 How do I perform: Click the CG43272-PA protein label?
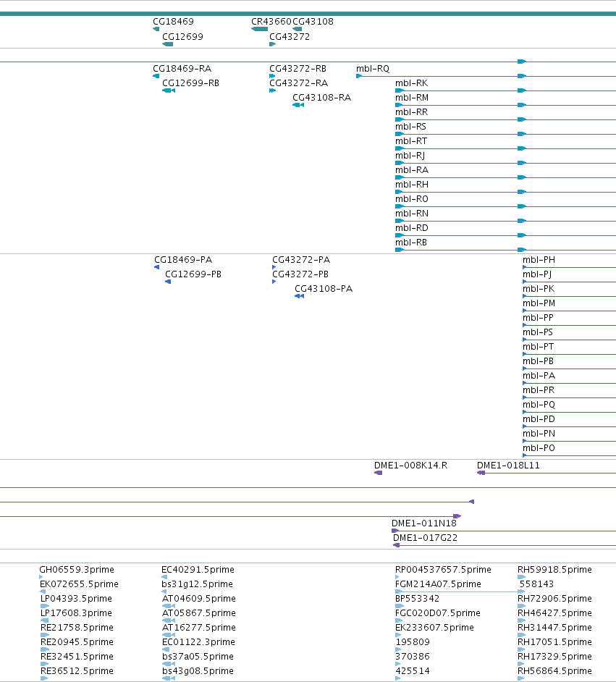click(x=301, y=260)
